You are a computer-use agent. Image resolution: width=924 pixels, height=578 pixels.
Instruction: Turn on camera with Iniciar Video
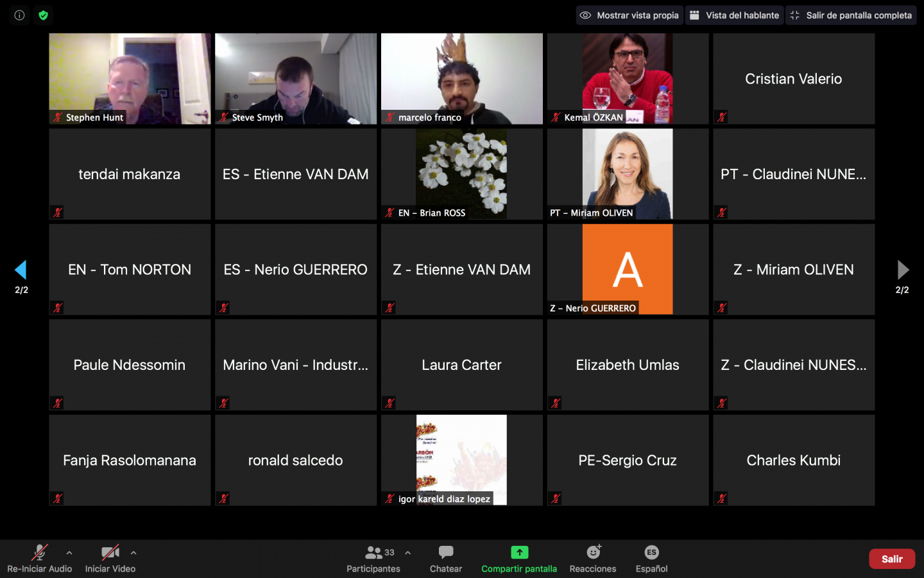tap(110, 559)
